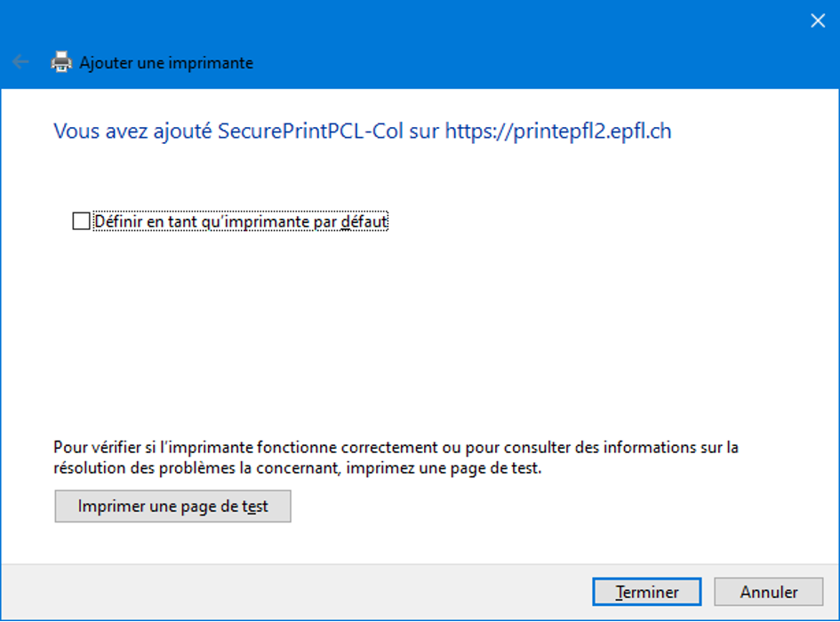840x622 pixels.
Task: Click the "Définir en tant qu'imprimante par défaut" label
Action: point(240,221)
